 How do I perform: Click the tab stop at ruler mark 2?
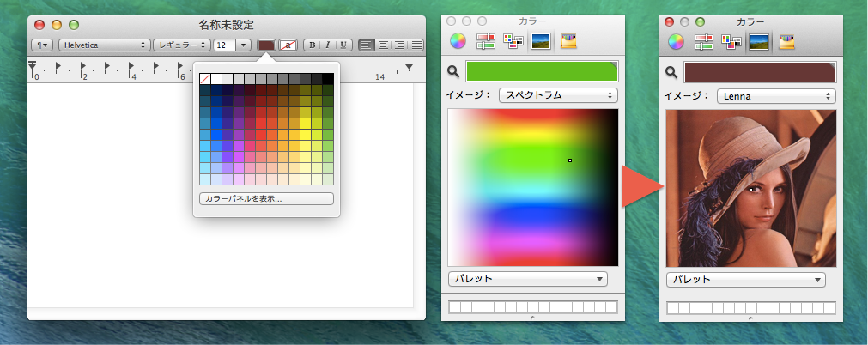tap(83, 66)
